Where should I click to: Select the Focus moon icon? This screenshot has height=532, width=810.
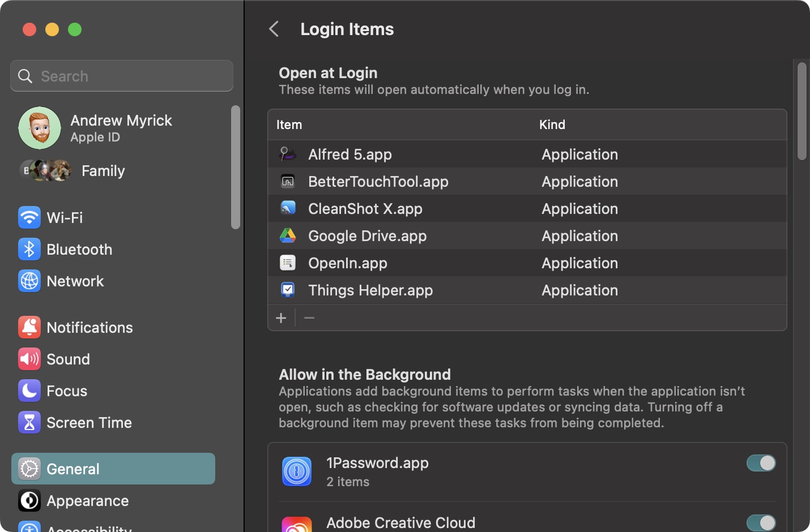(x=29, y=391)
